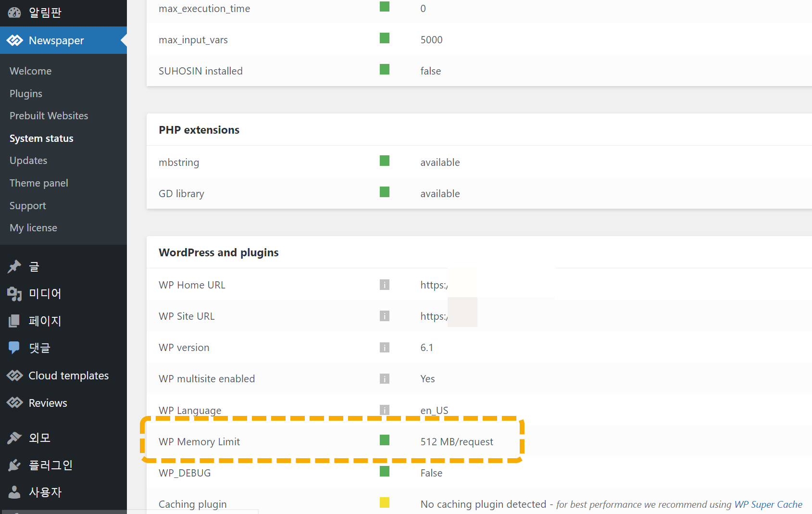
Task: Click the max_execution_time label
Action: tap(204, 9)
